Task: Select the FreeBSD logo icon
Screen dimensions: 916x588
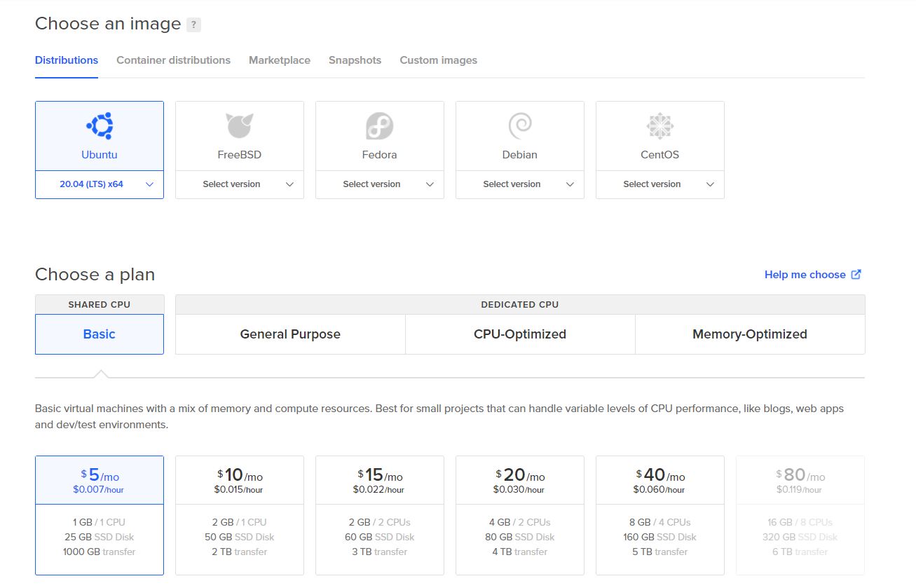Action: [x=239, y=126]
